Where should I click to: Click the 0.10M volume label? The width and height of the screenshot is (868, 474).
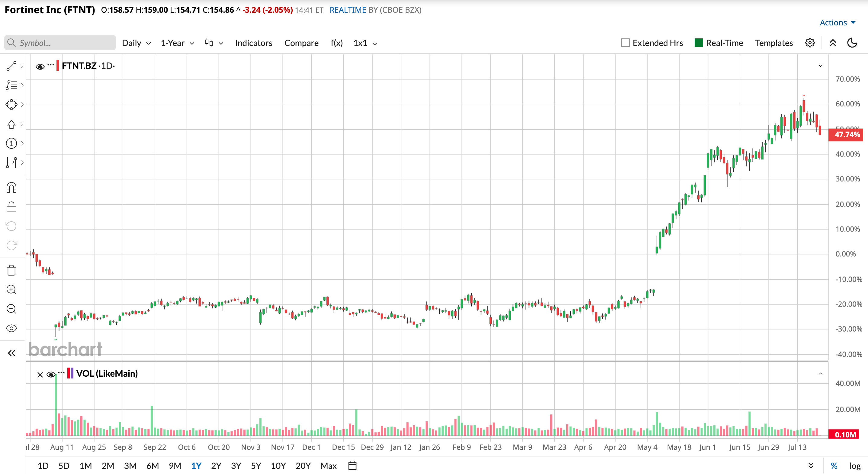(x=844, y=434)
